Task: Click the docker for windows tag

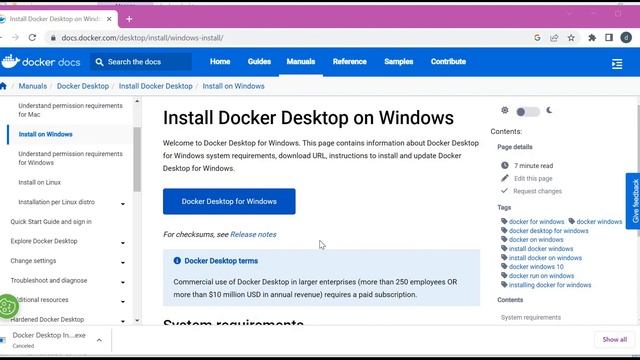Action: (536, 221)
